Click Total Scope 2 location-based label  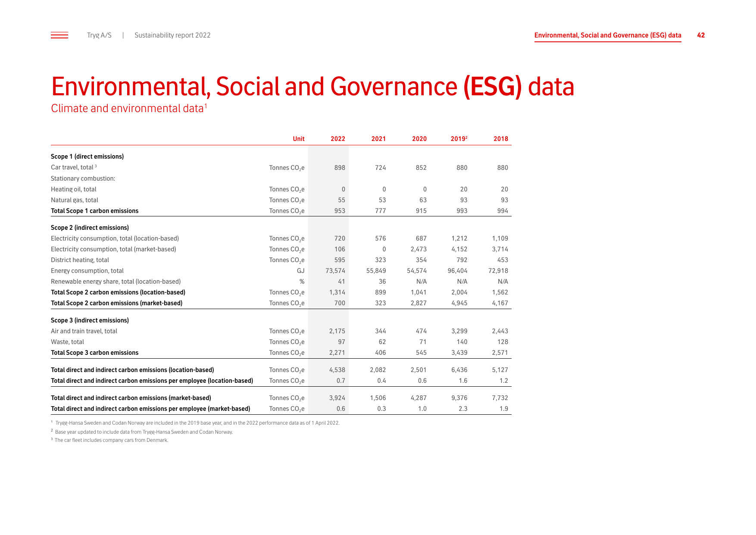(118, 292)
